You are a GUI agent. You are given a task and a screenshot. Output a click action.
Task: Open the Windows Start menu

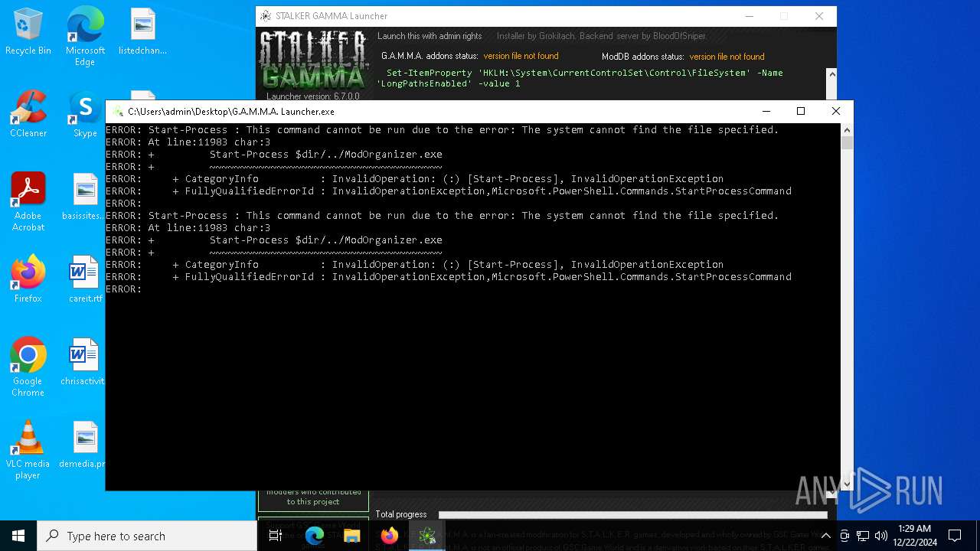pyautogui.click(x=18, y=536)
